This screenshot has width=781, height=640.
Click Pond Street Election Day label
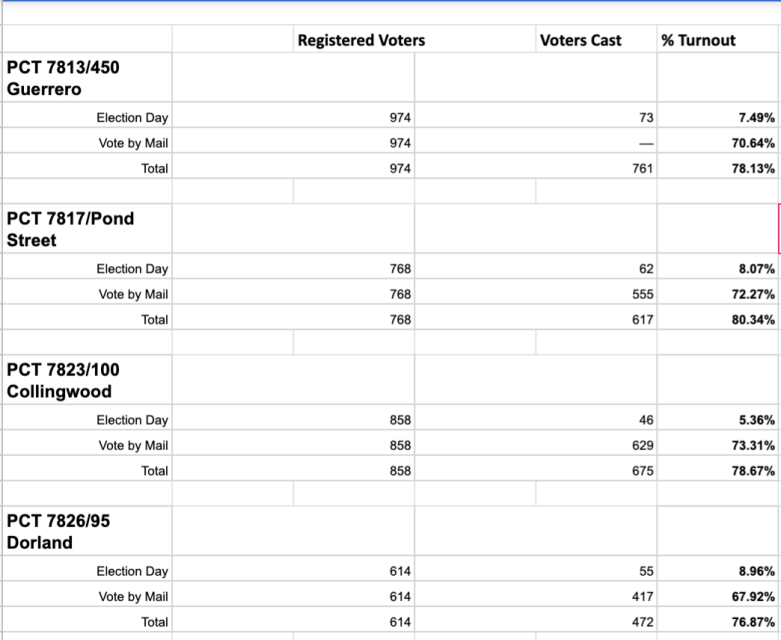pyautogui.click(x=132, y=269)
